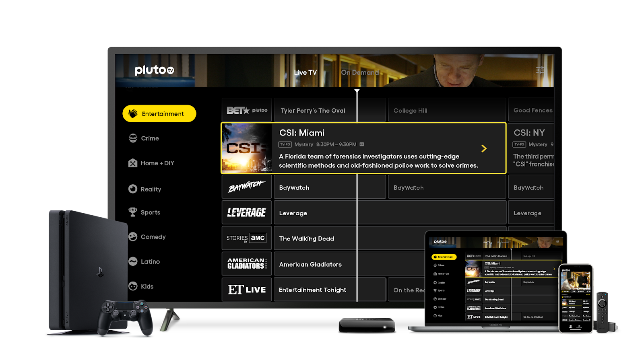Open the Crime category mask icon
Viewport: 644px width, 362px height.
[133, 138]
